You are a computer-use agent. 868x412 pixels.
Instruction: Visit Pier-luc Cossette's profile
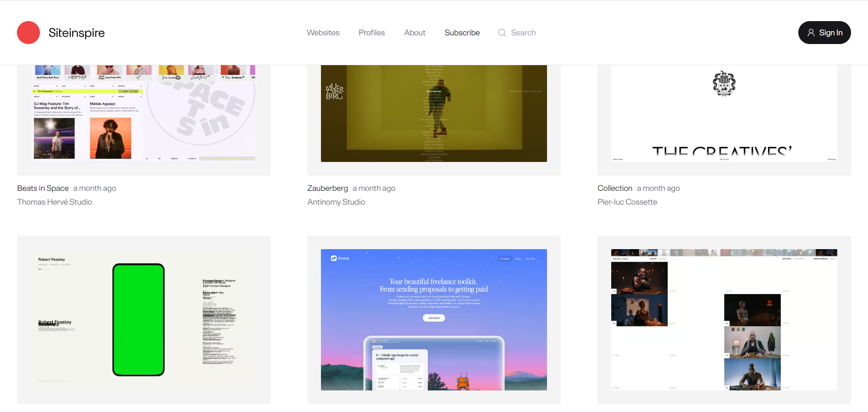click(x=627, y=202)
